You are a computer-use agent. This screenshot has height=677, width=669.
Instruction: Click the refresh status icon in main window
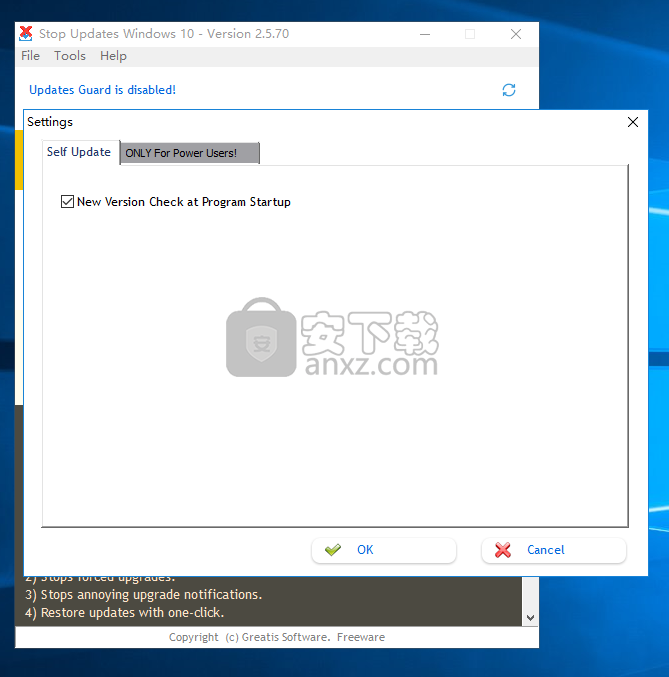point(509,90)
